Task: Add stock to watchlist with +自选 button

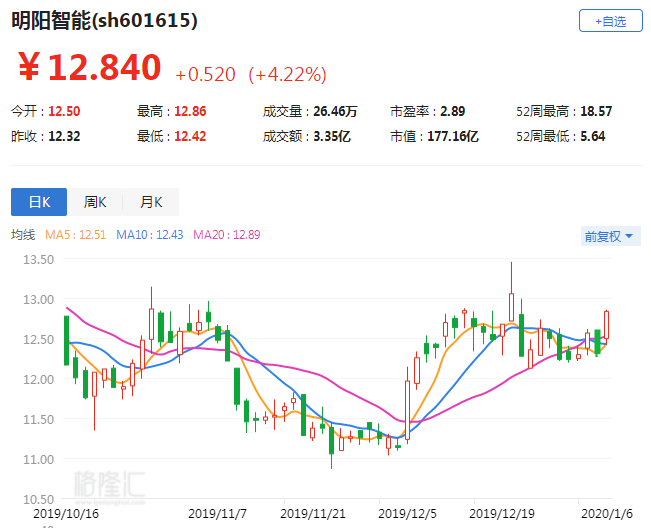Action: [x=610, y=21]
